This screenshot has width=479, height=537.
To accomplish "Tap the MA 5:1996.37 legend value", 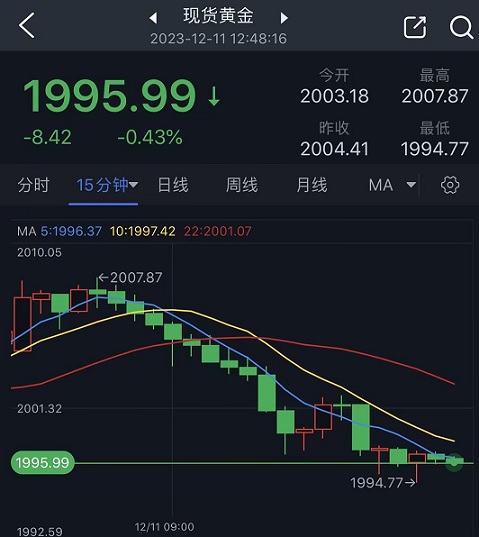I will [x=71, y=231].
